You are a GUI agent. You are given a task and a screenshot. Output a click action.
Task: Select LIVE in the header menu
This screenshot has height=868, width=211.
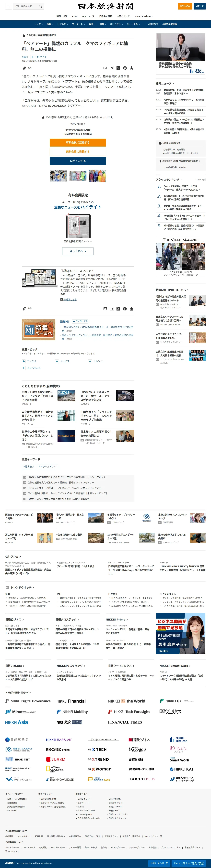75,16
